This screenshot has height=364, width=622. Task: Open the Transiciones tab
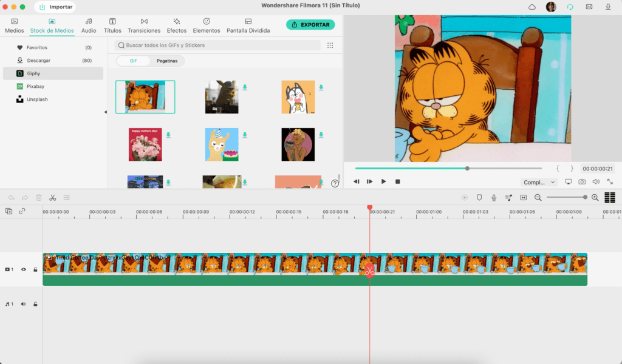(x=144, y=25)
